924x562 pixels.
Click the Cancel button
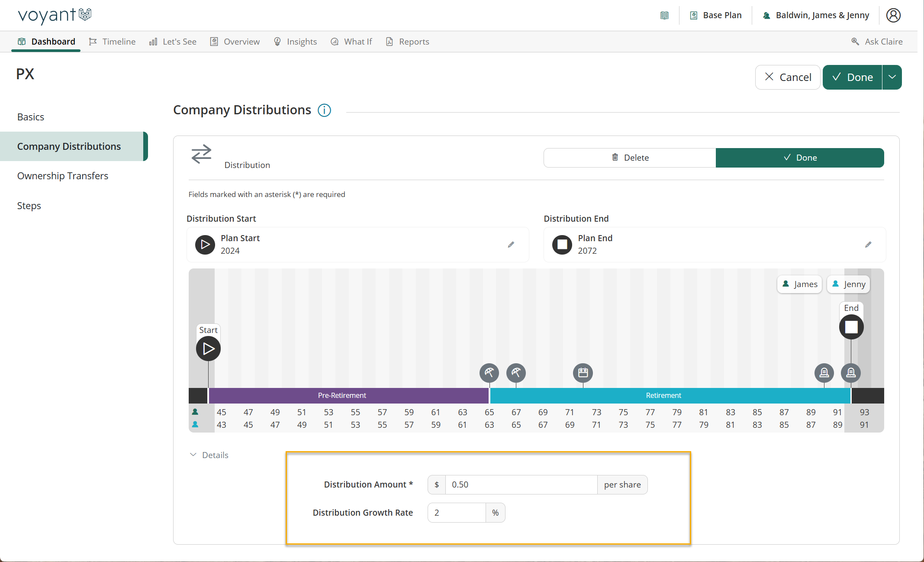pos(788,77)
